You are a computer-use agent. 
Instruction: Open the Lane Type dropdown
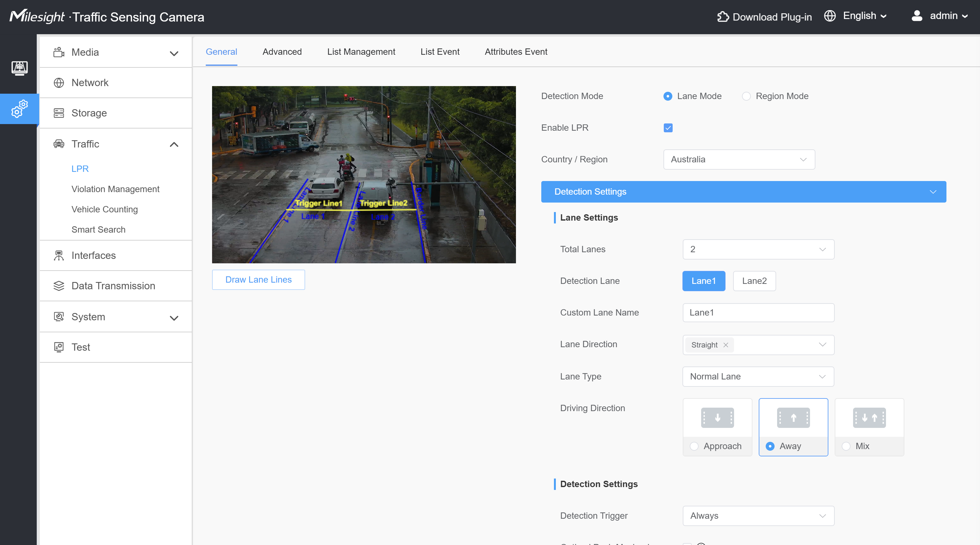[758, 377]
